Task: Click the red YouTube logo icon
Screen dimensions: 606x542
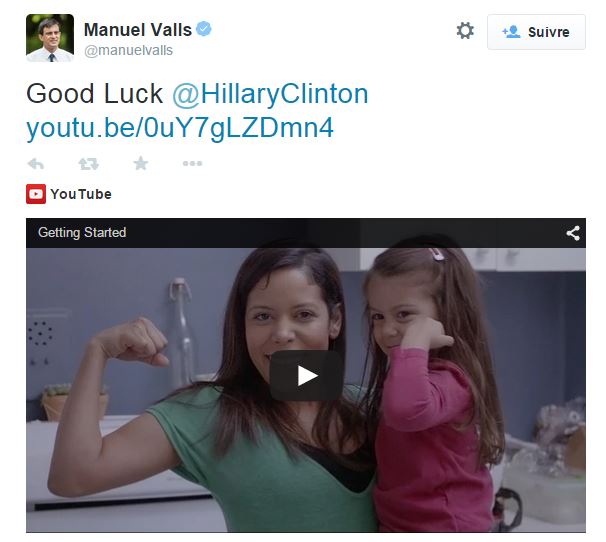Action: coord(36,194)
